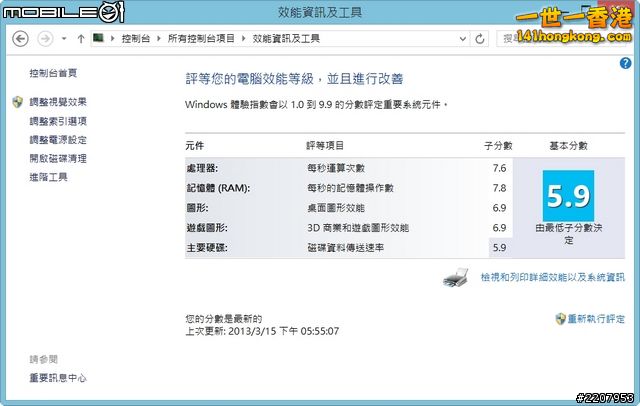Open 調整電源設定 link

58,140
